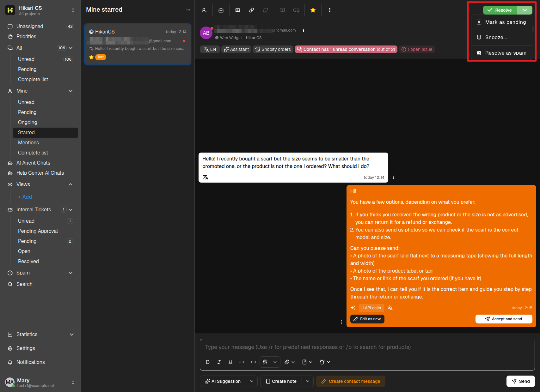The width and height of the screenshot is (540, 392).
Task: Open the Mine starred list options menu
Action: [x=188, y=10]
